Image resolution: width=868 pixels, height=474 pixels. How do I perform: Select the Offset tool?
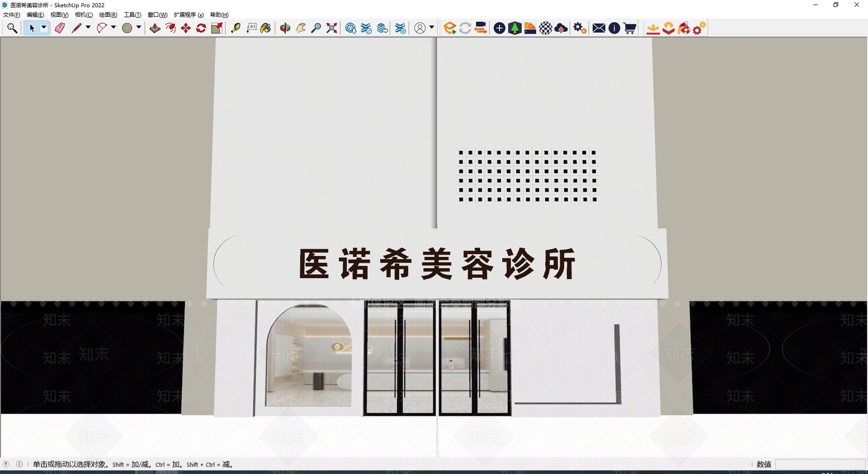click(x=170, y=28)
